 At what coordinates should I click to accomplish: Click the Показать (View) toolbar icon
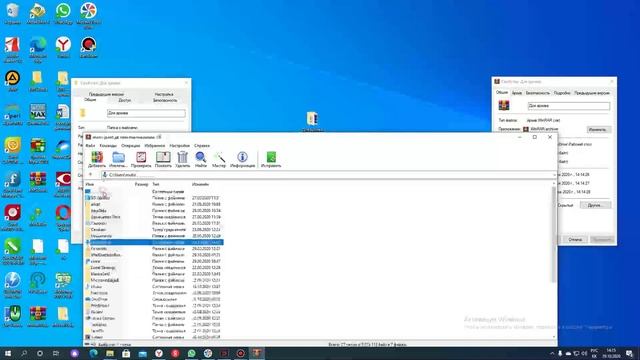pos(163,159)
